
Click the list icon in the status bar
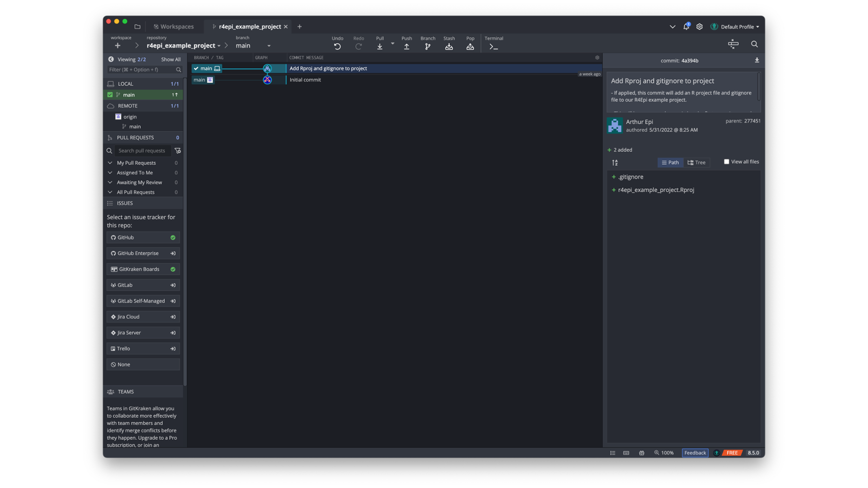[613, 453]
